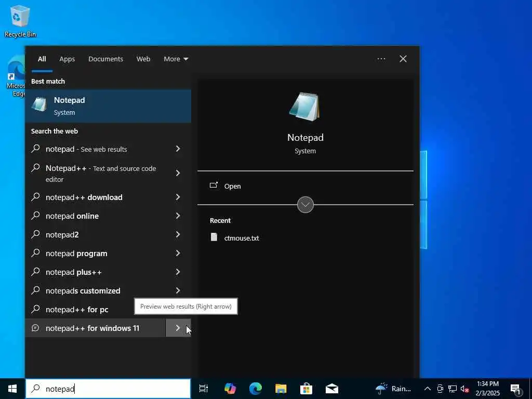Show hidden system tray icons
The height and width of the screenshot is (399, 532).
428,389
